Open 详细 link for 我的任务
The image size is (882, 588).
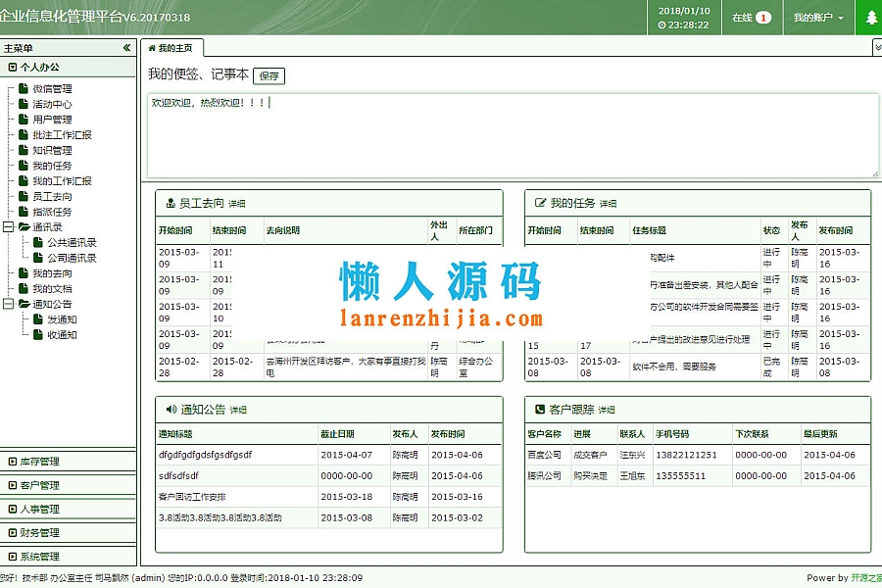(608, 204)
